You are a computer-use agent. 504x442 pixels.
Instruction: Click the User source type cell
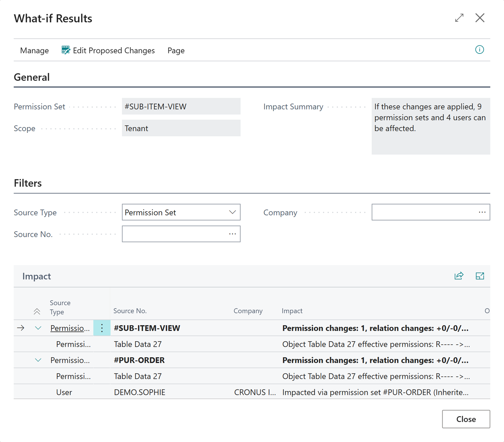click(64, 392)
